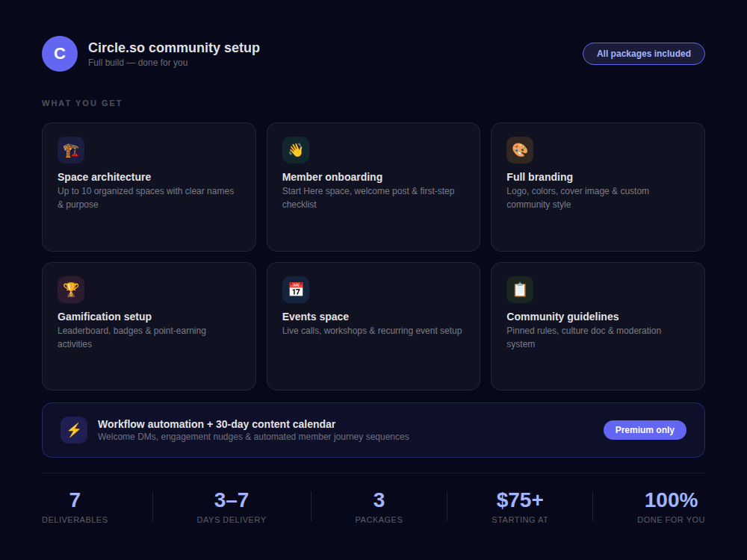The height and width of the screenshot is (560, 747).
Task: Click the palette icon for Full branding
Action: tap(520, 150)
